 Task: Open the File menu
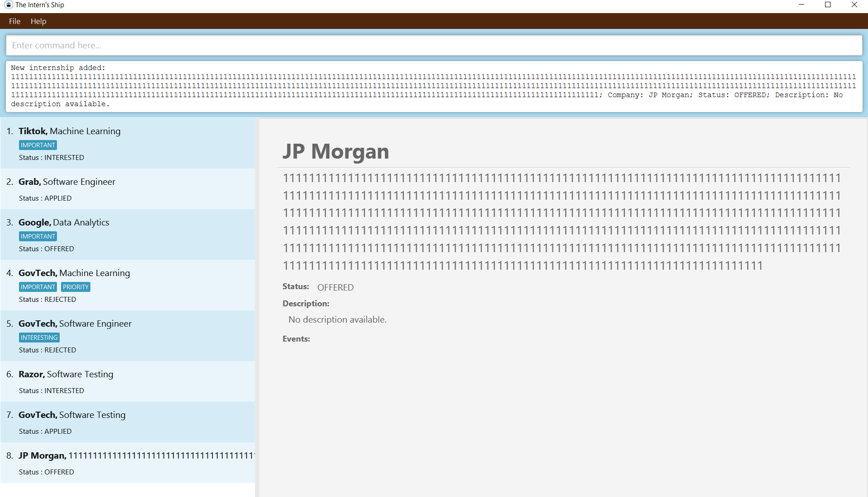point(14,21)
